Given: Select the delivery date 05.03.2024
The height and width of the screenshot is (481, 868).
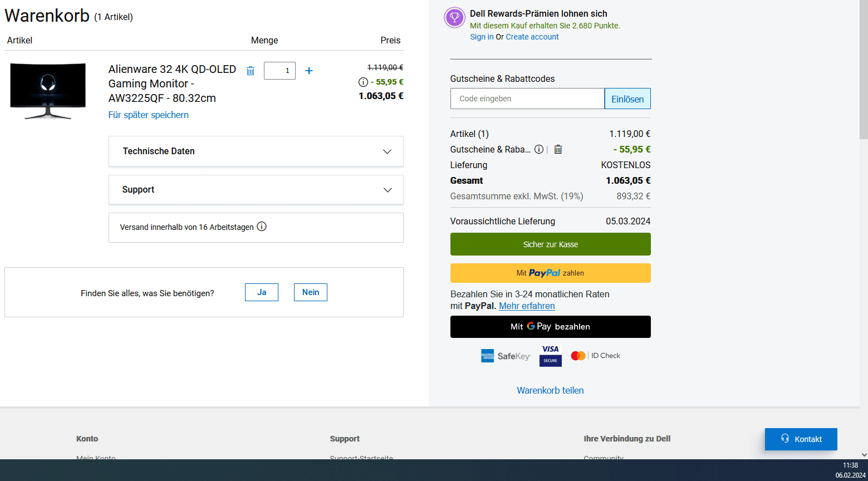Looking at the screenshot, I should [628, 221].
